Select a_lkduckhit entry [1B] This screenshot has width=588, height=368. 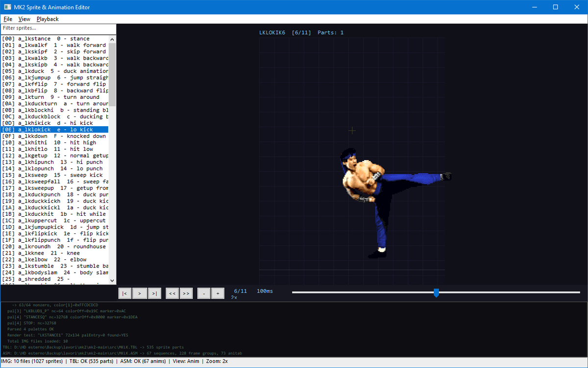click(55, 214)
